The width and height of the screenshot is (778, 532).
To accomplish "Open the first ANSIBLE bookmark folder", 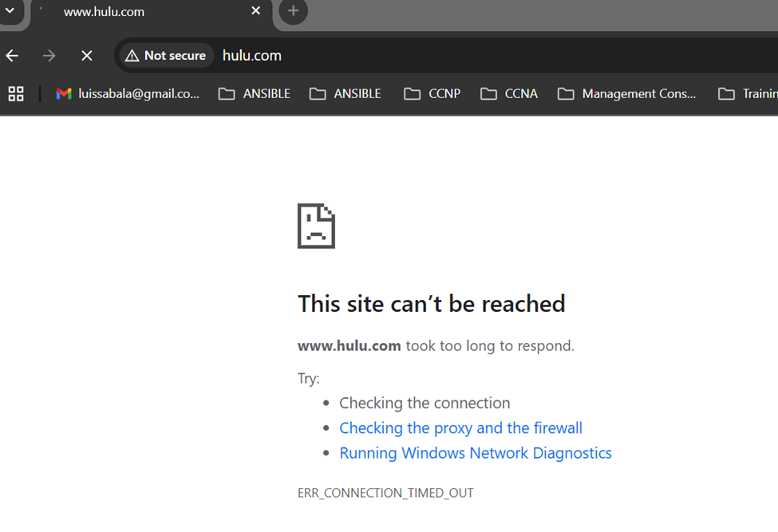I will pos(254,93).
